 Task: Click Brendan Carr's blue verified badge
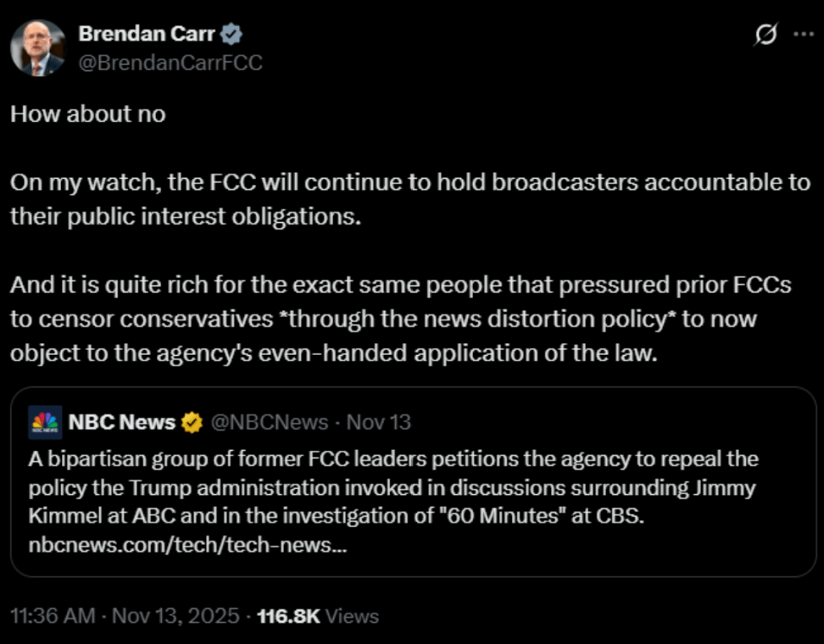[x=233, y=34]
